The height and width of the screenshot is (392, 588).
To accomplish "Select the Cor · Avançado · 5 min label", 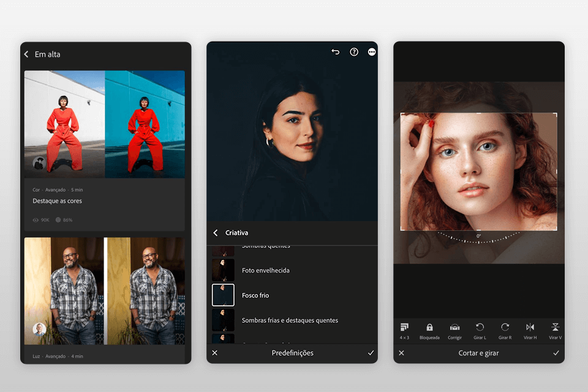I will [x=58, y=189].
